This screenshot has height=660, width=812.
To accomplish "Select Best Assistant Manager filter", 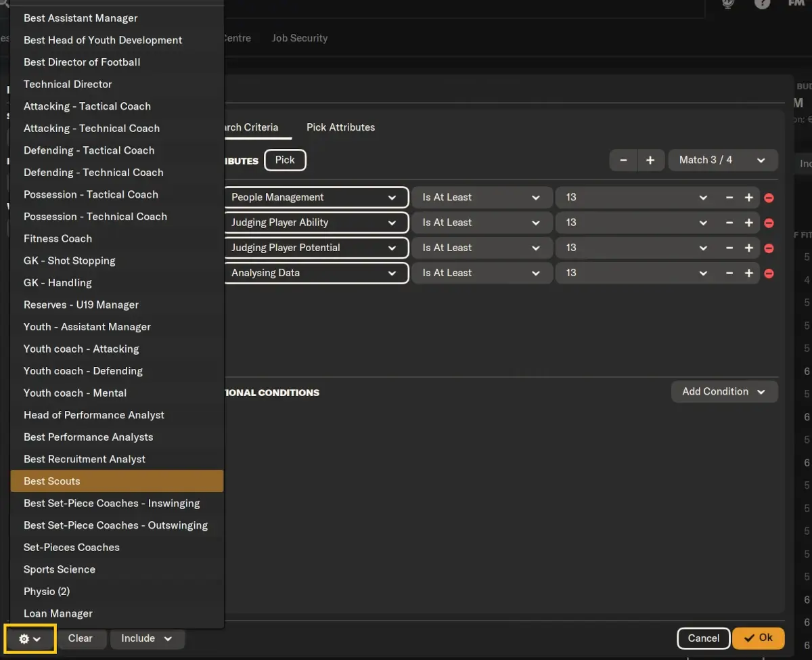I will (117, 18).
